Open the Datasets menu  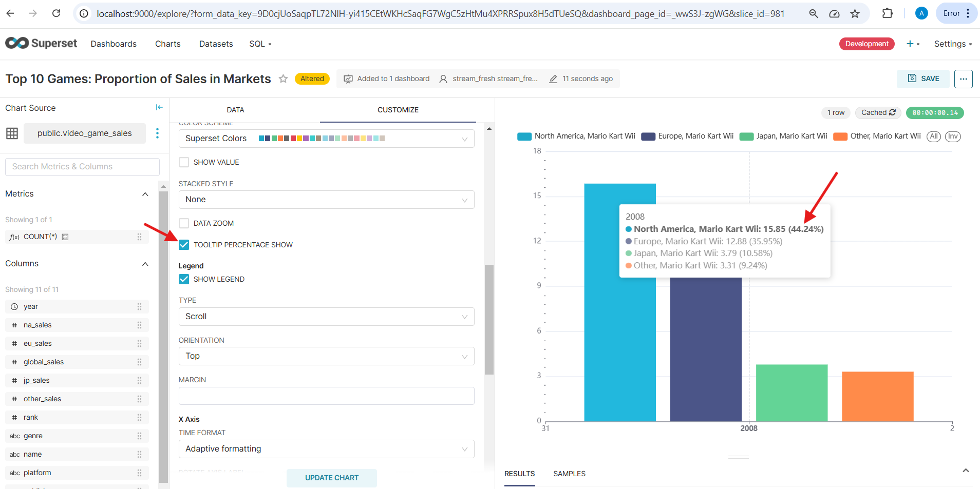[x=216, y=44]
